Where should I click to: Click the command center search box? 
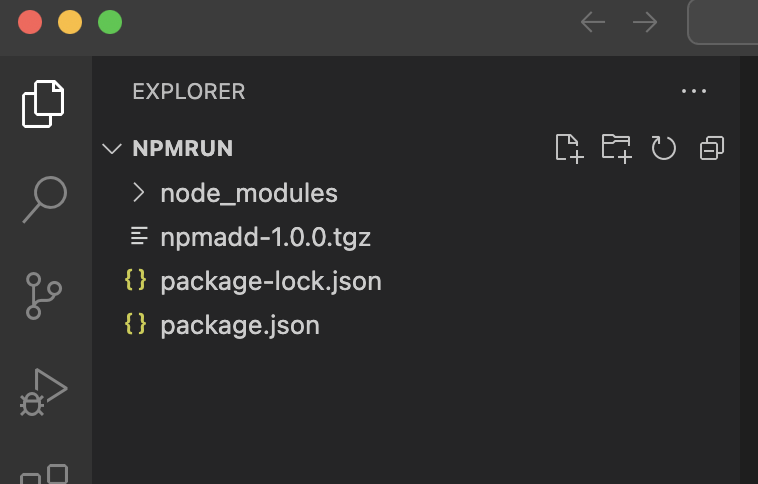click(723, 22)
